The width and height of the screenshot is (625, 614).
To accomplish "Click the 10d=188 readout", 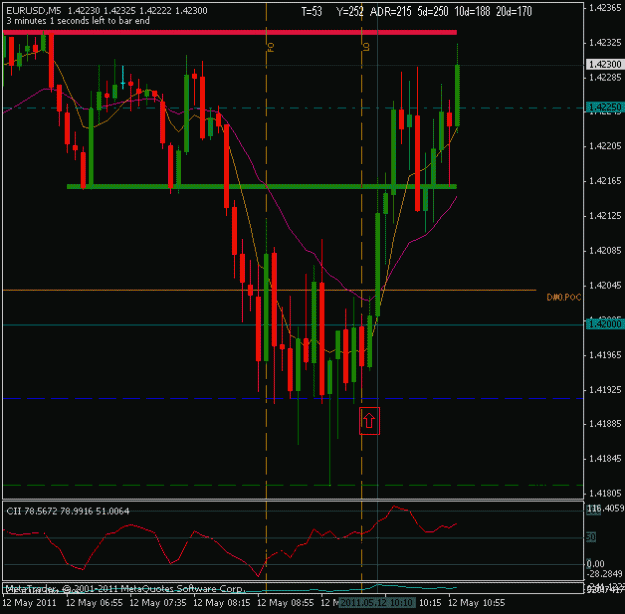I will (472, 12).
